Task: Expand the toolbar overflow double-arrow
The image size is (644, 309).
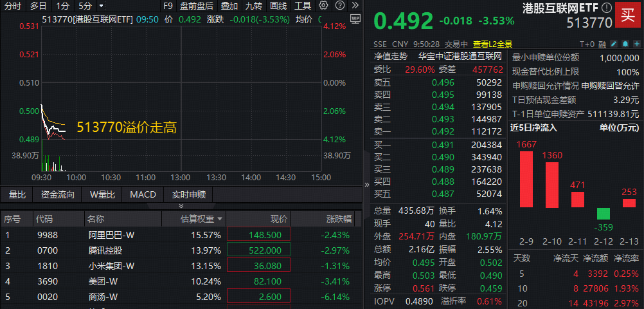Action: click(355, 6)
